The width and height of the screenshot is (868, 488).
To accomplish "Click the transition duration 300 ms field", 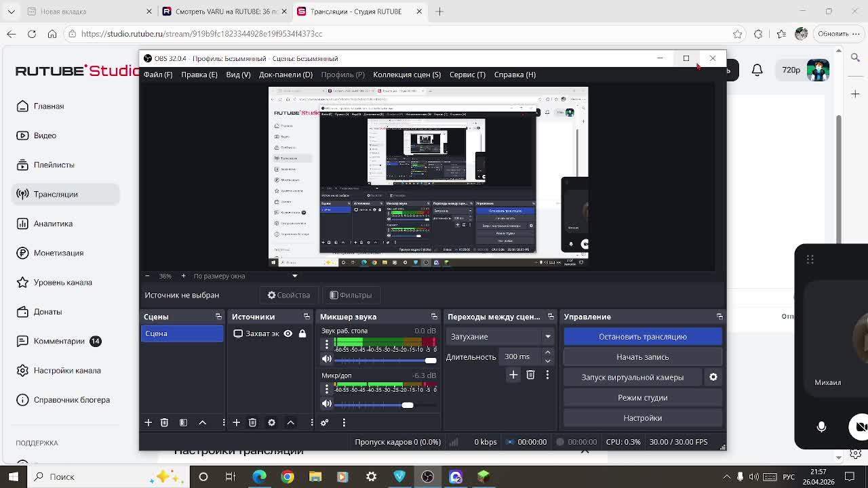I will click(521, 357).
